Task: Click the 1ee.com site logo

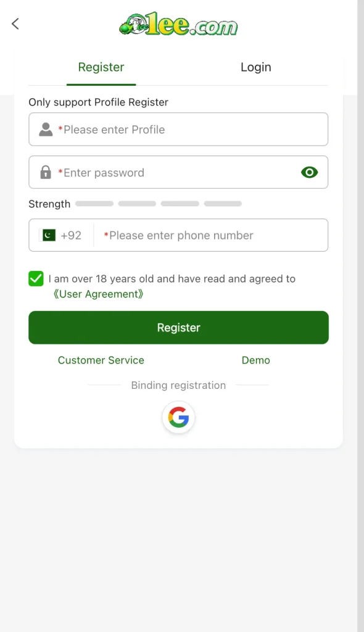Action: click(x=178, y=25)
